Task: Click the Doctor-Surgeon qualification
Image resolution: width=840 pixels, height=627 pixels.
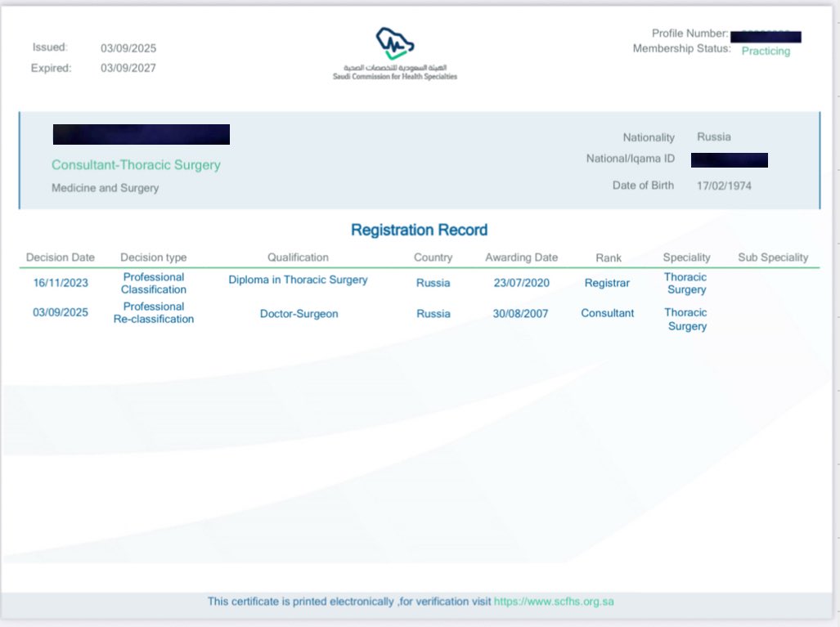Action: click(299, 314)
